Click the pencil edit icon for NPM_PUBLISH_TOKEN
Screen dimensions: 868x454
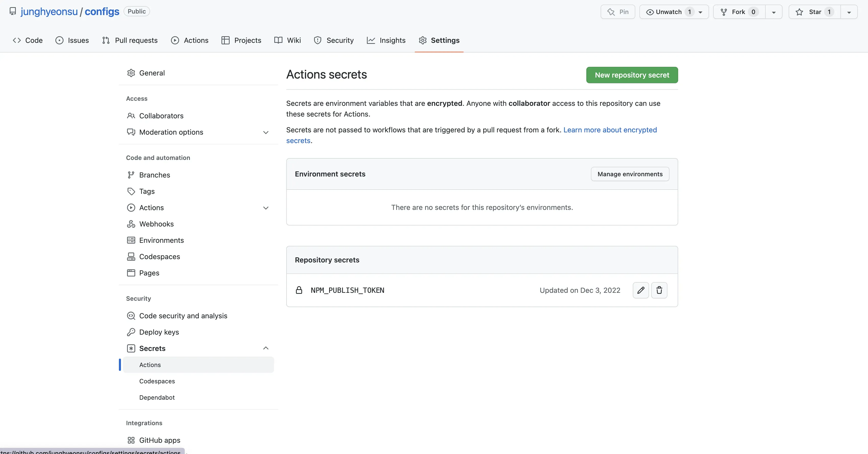[641, 290]
